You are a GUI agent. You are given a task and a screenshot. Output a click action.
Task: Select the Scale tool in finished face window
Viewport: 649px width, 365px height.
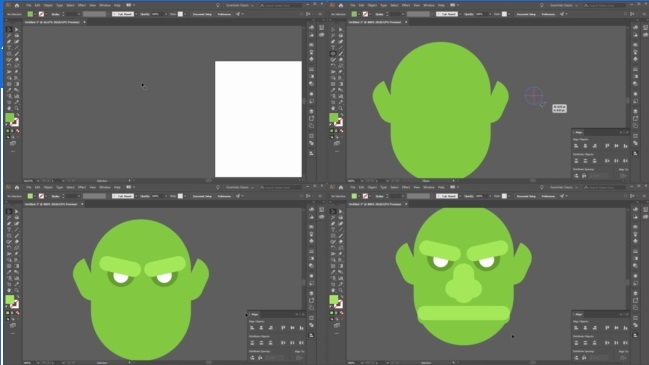[x=341, y=247]
